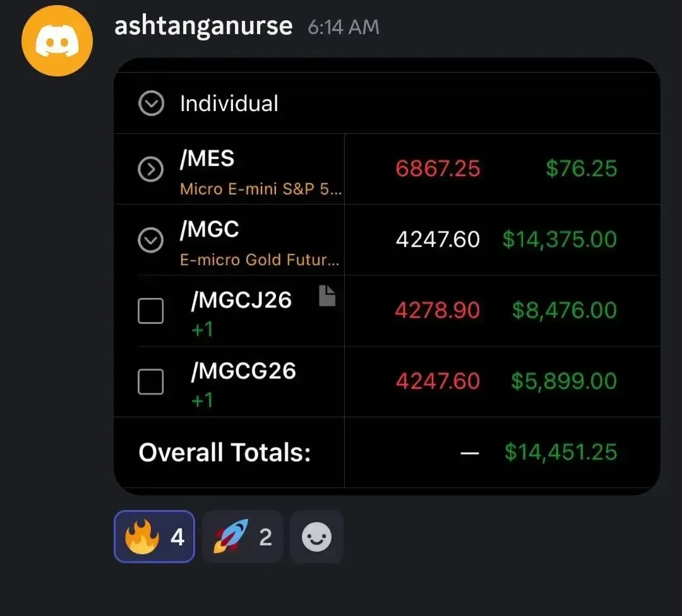682x616 pixels.
Task: Open the Overall Totals row
Action: pos(387,452)
